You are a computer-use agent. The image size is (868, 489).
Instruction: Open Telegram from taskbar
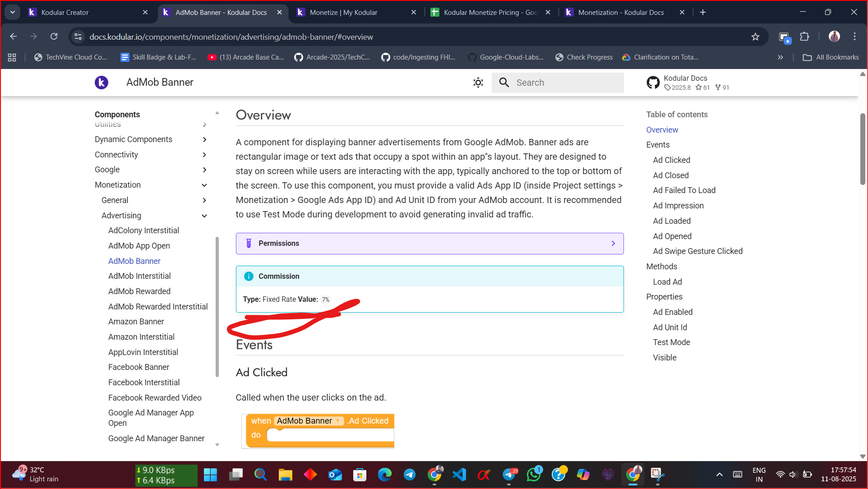tap(410, 475)
